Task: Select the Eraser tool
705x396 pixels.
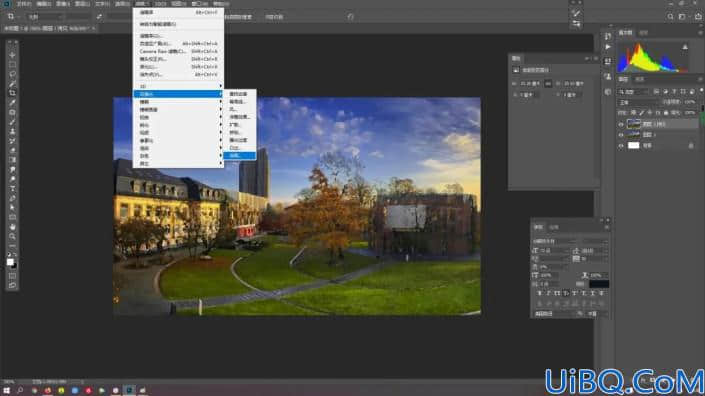Action: coord(12,151)
